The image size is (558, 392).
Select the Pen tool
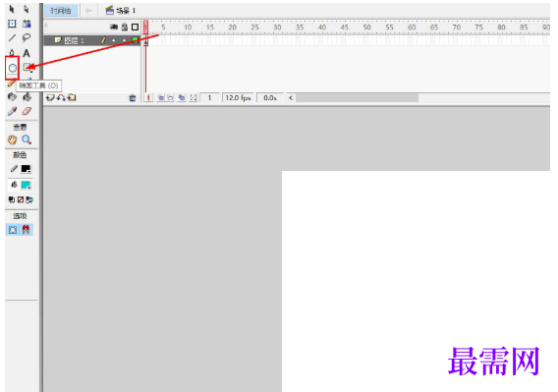click(x=12, y=53)
